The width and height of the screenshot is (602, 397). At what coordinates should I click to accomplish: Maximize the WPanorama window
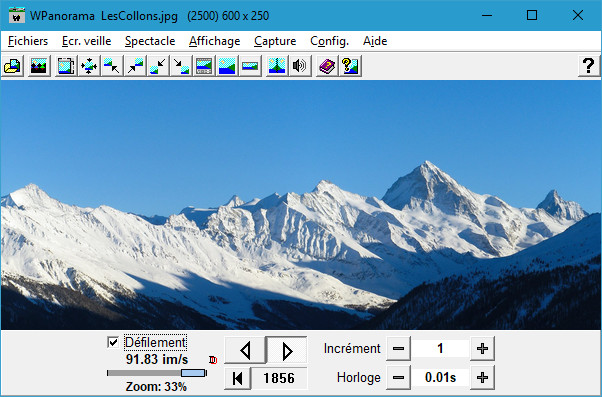532,15
